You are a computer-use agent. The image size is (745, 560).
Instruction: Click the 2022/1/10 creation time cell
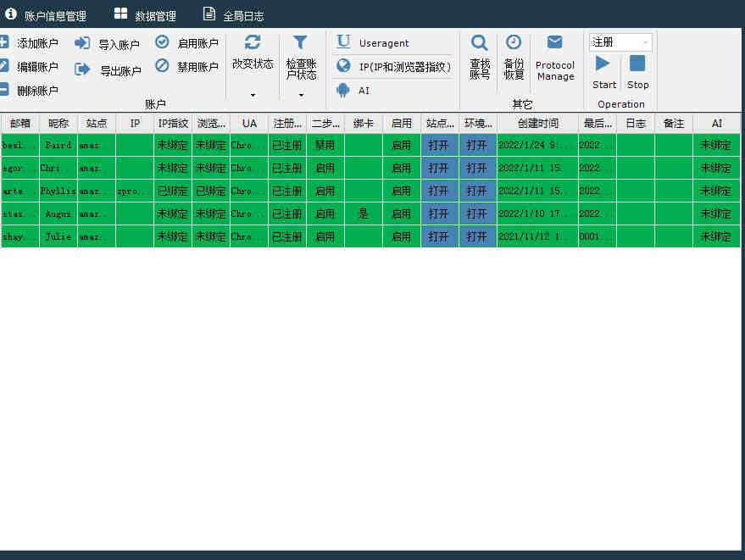[x=538, y=213]
